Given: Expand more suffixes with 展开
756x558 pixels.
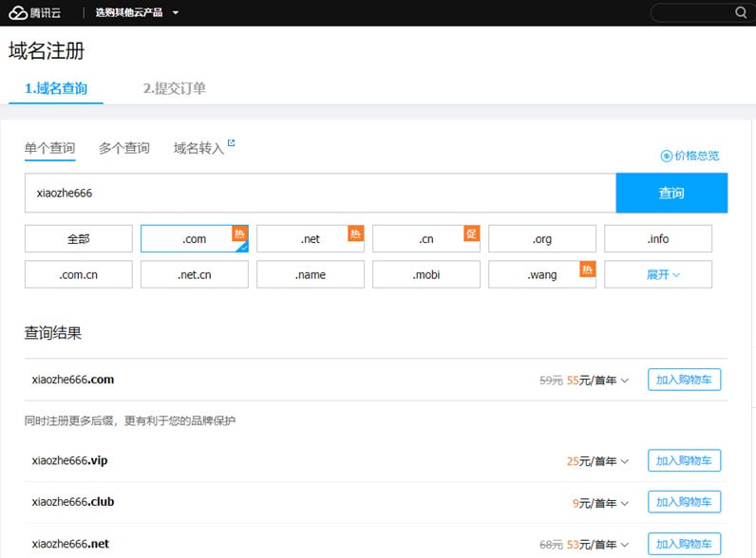Looking at the screenshot, I should point(657,274).
